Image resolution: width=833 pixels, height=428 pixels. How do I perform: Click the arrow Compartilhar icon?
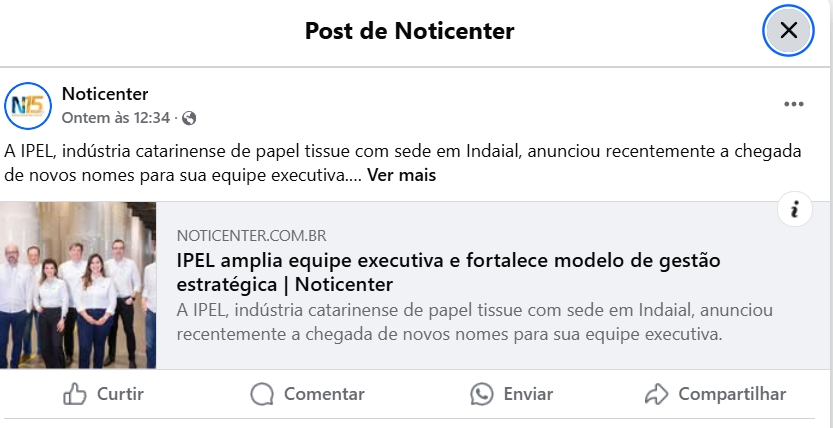point(656,394)
